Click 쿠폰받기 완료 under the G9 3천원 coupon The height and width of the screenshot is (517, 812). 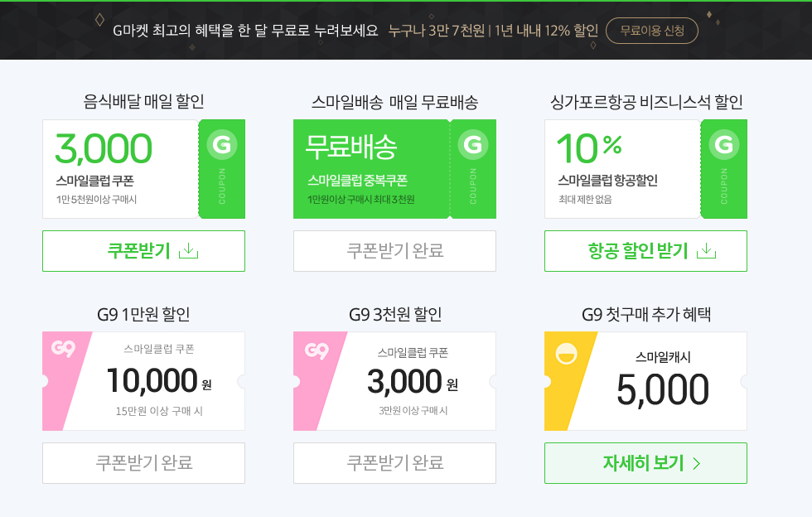pyautogui.click(x=394, y=463)
